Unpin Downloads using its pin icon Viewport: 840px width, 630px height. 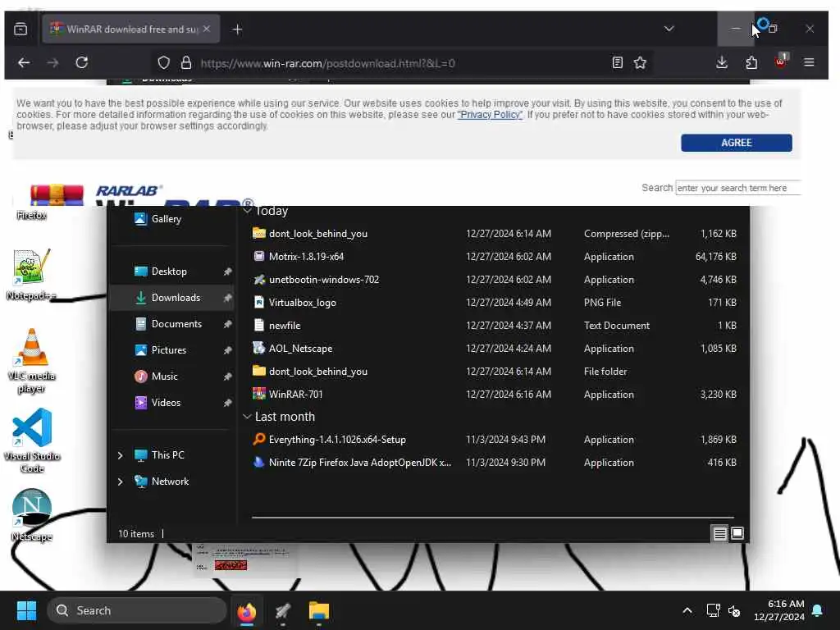click(x=227, y=298)
